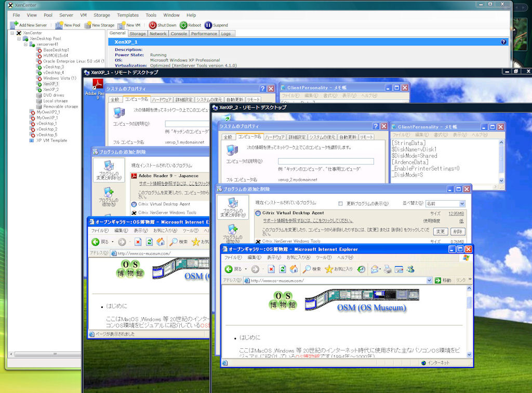This screenshot has width=532, height=393.
Task: Select the XenXP_2 VM in the tree
Action: pyautogui.click(x=50, y=89)
